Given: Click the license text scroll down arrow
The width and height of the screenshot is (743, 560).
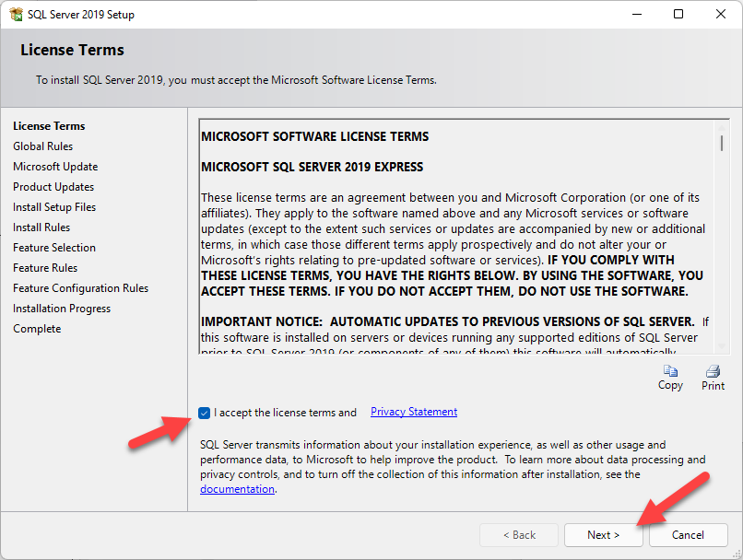Looking at the screenshot, I should 721,346.
